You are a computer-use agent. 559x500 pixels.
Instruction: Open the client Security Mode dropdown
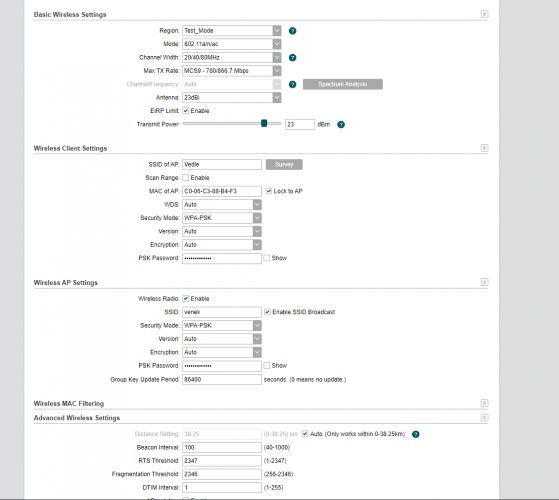222,218
